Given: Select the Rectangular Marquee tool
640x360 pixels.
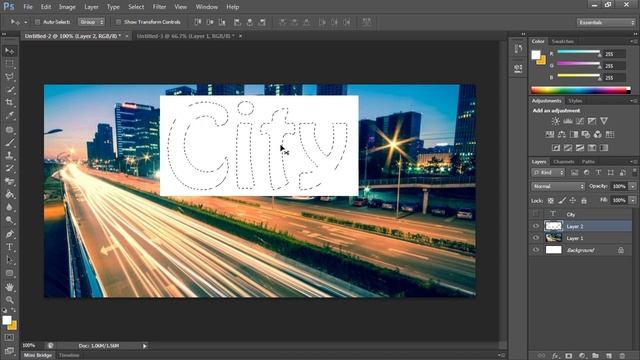Looking at the screenshot, I should (9, 64).
